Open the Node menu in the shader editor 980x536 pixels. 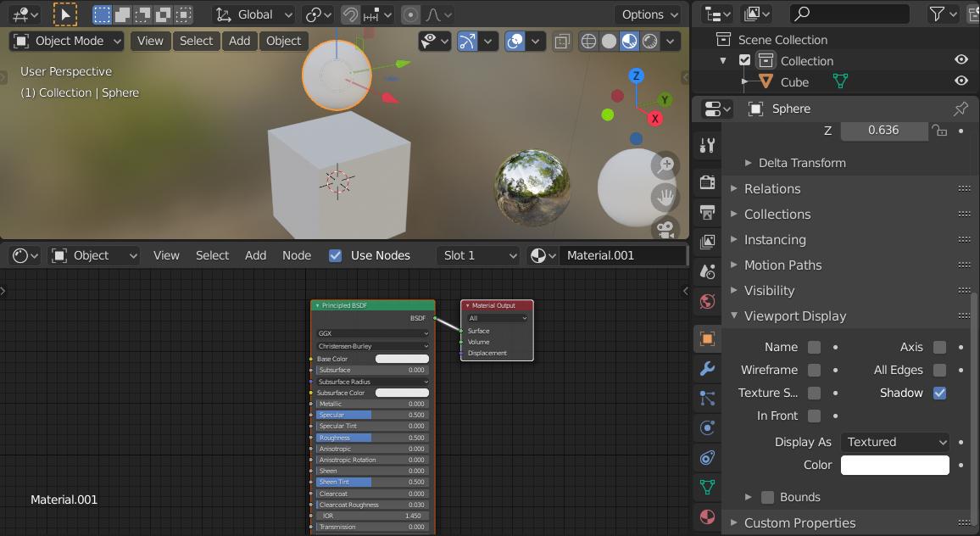tap(297, 255)
